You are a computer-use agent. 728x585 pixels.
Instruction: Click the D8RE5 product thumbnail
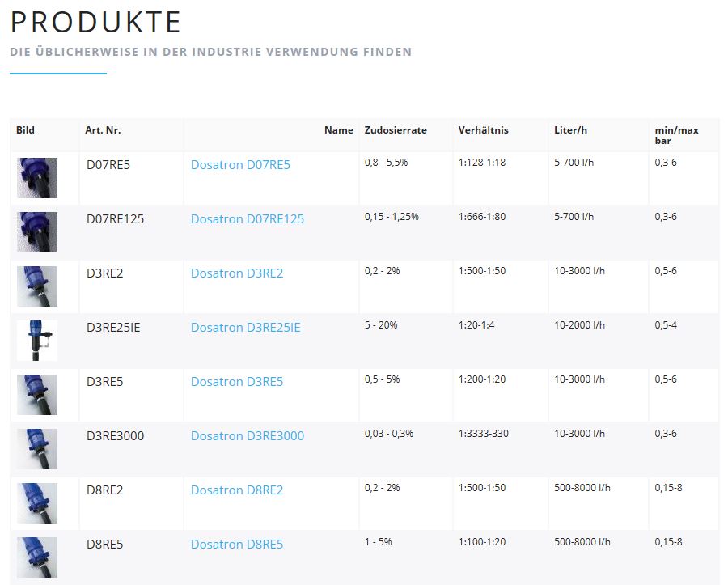[x=37, y=557]
